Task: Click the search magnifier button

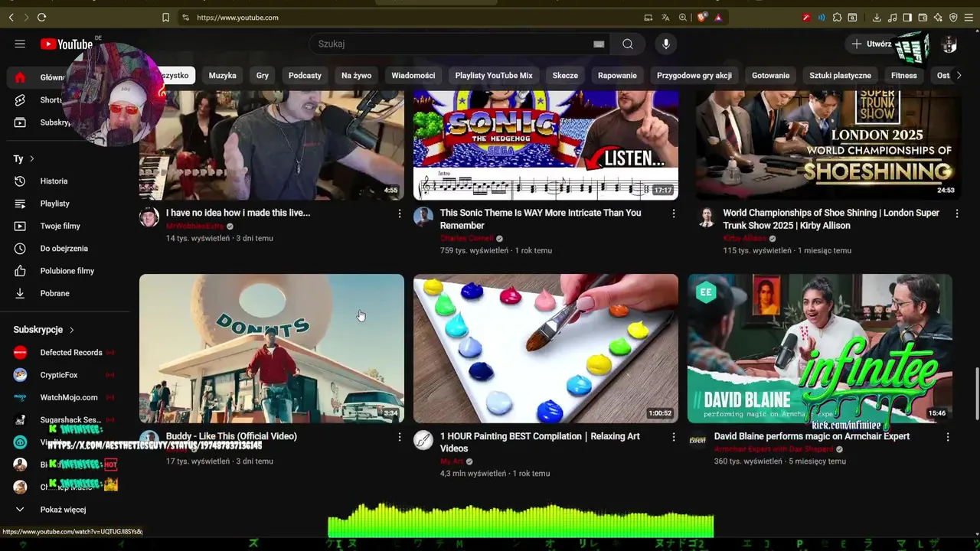Action: pyautogui.click(x=628, y=44)
